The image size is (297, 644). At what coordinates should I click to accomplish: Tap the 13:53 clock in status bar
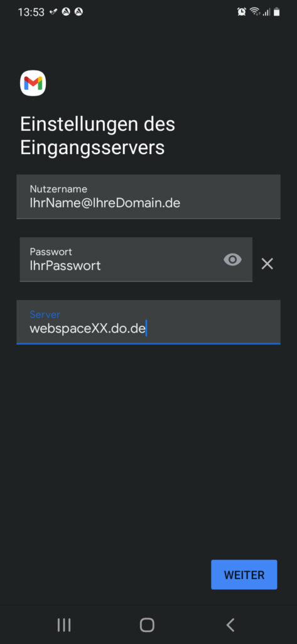pyautogui.click(x=31, y=13)
